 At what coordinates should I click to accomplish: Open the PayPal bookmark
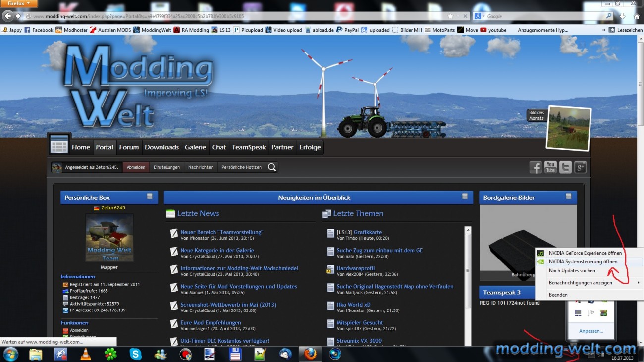point(347,30)
